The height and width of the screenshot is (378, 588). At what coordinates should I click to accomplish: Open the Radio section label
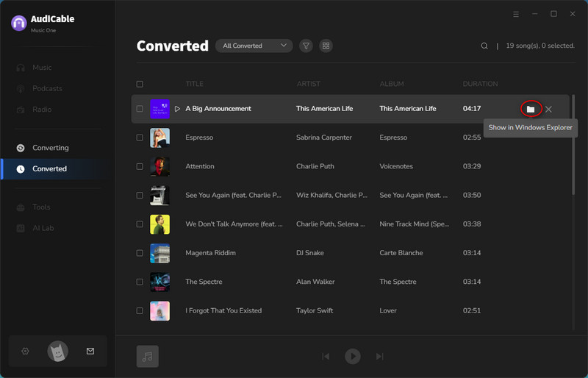42,110
